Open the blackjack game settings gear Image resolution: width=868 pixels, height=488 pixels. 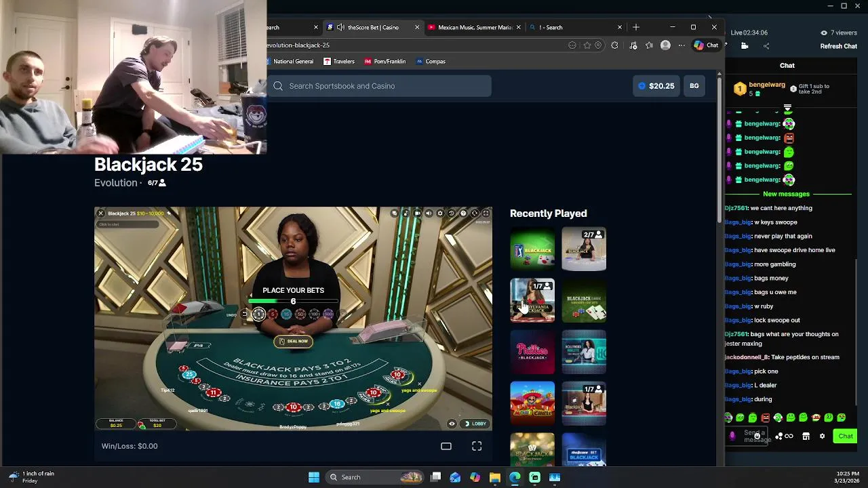(440, 213)
